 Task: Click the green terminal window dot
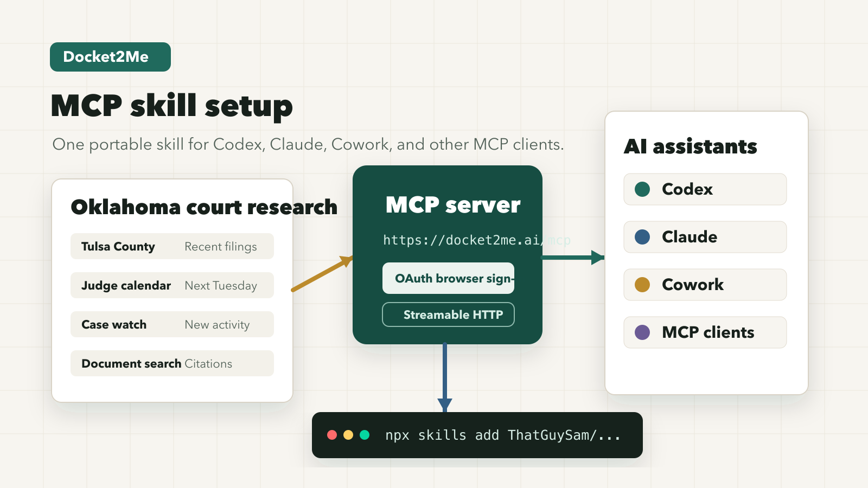[x=365, y=435]
